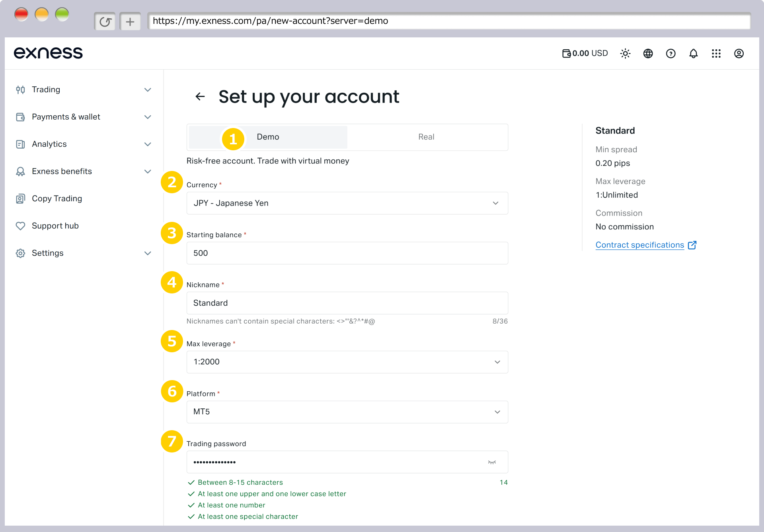Open the language globe icon
The height and width of the screenshot is (532, 764).
648,53
